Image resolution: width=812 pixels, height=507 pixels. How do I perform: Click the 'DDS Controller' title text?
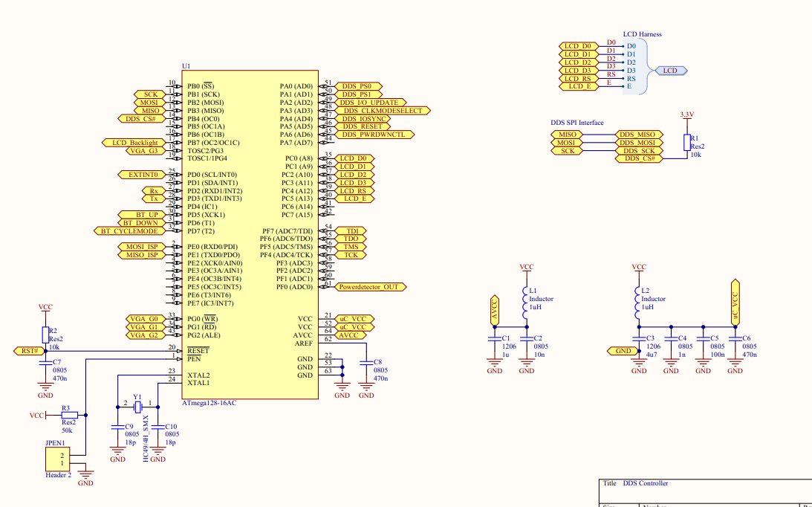(646, 483)
